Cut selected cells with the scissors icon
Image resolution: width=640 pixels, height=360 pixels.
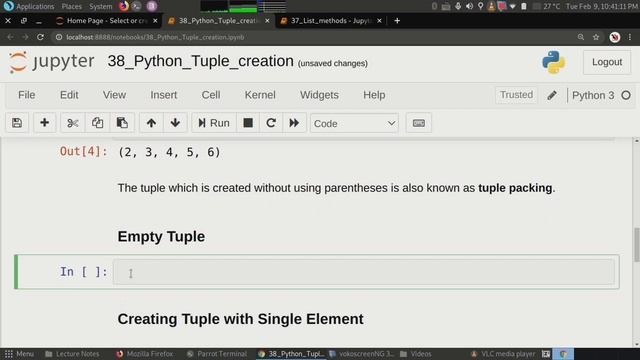73,123
